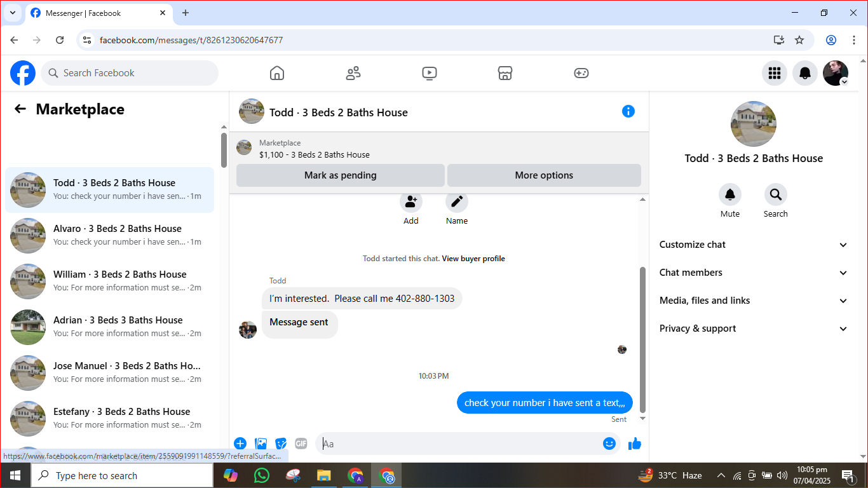The image size is (868, 488).
Task: Reload the browser page
Action: tap(60, 40)
